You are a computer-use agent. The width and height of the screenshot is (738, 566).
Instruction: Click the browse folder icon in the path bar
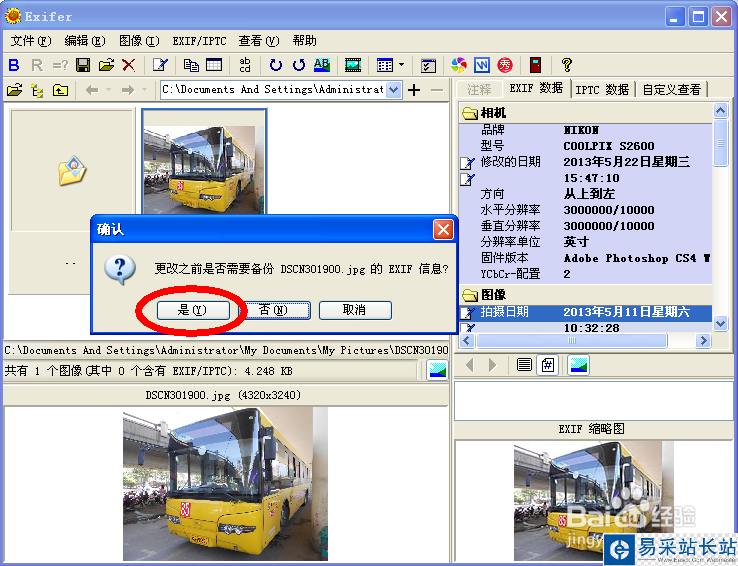[14, 90]
